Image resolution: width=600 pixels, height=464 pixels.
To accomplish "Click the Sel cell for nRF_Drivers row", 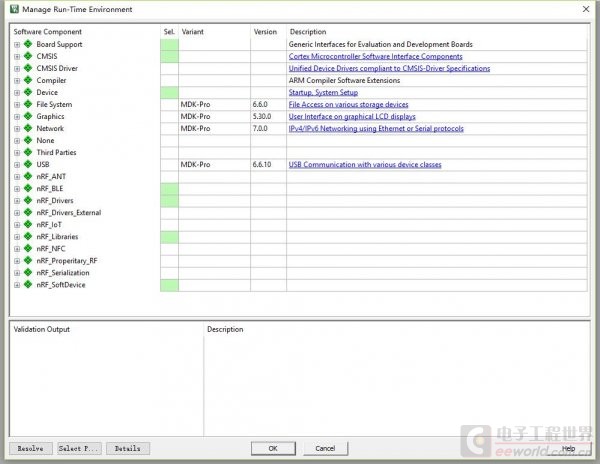I will pyautogui.click(x=169, y=200).
